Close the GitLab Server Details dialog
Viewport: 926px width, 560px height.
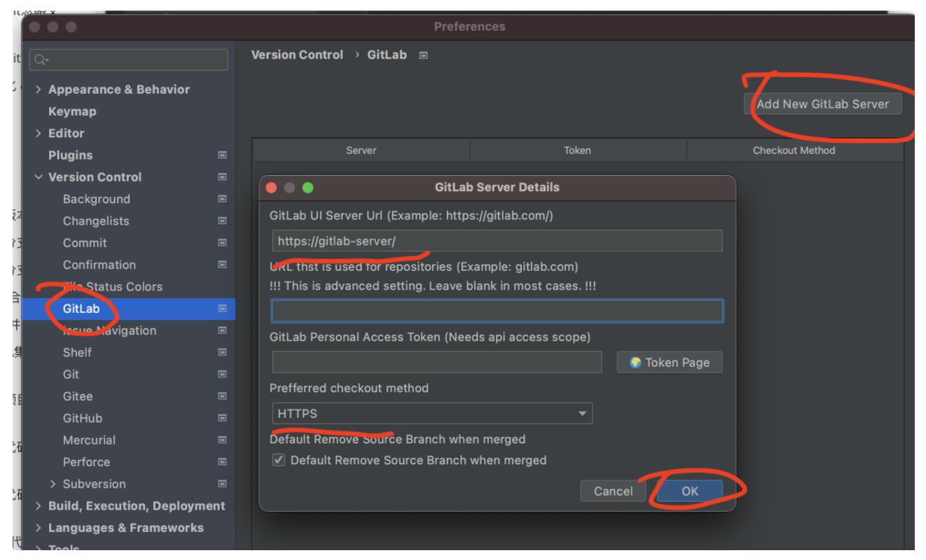tap(272, 188)
